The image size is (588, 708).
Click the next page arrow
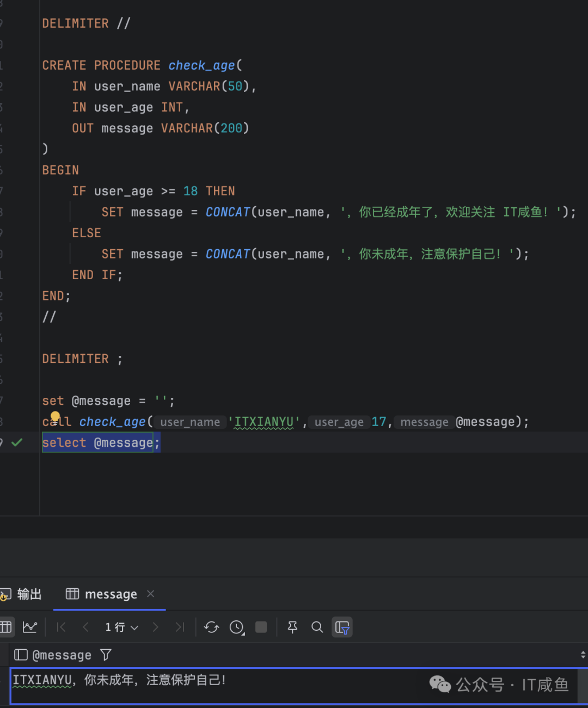pos(156,627)
